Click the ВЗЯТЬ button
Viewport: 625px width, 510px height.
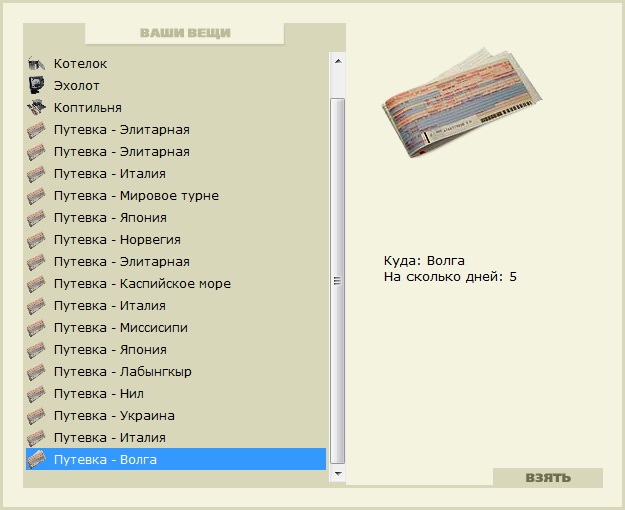pos(548,477)
